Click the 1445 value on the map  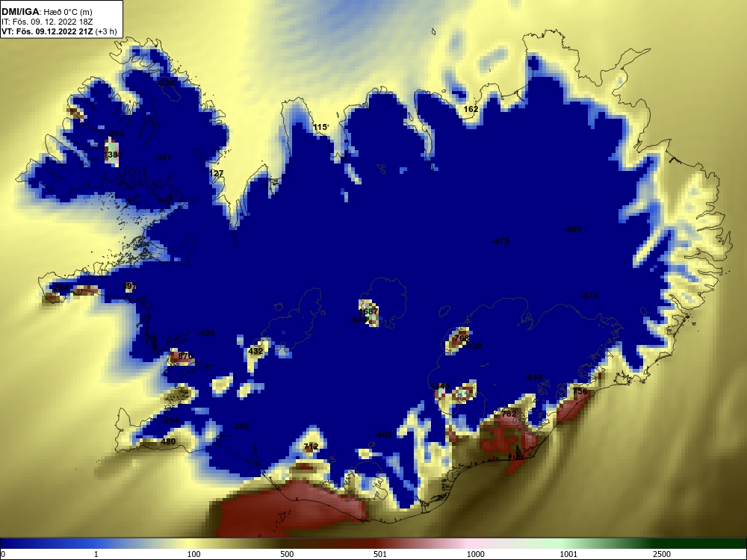[440, 386]
